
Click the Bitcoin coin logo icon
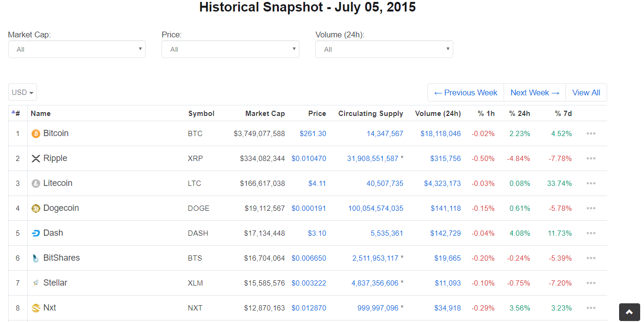(x=35, y=134)
